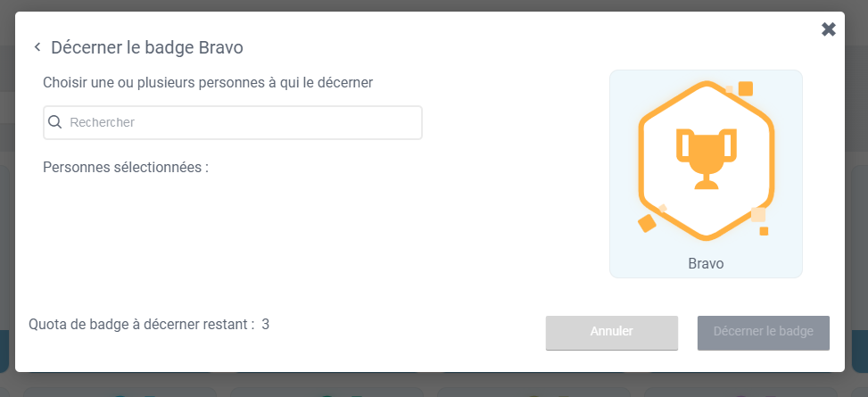Image resolution: width=868 pixels, height=397 pixels.
Task: Close the dialog with the X icon
Action: coord(829,29)
